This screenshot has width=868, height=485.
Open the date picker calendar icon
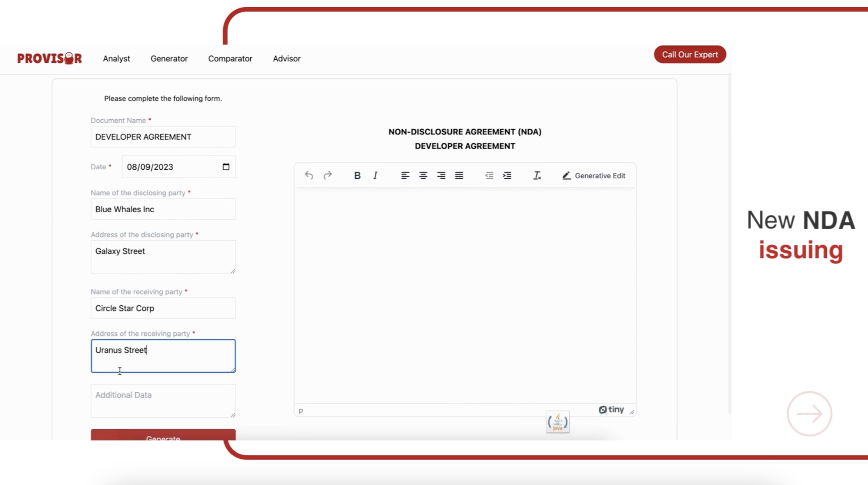pos(226,167)
